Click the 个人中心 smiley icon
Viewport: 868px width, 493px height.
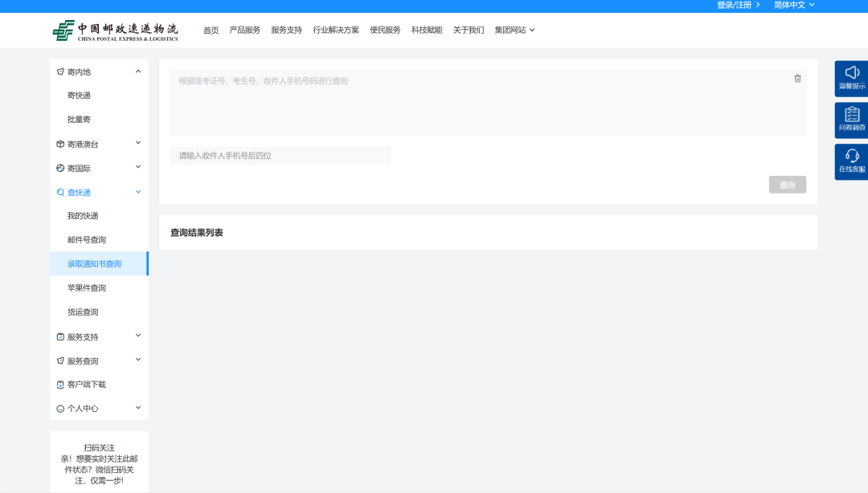(x=60, y=409)
